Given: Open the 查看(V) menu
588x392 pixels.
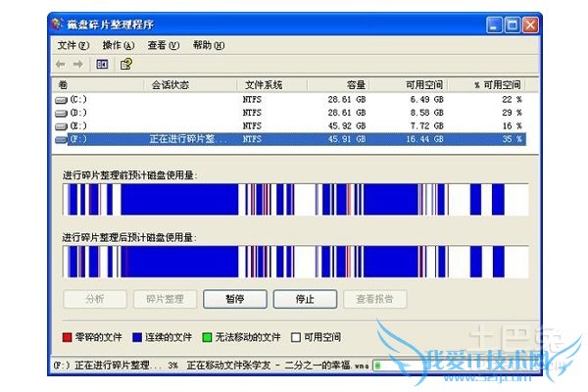Looking at the screenshot, I should (163, 45).
